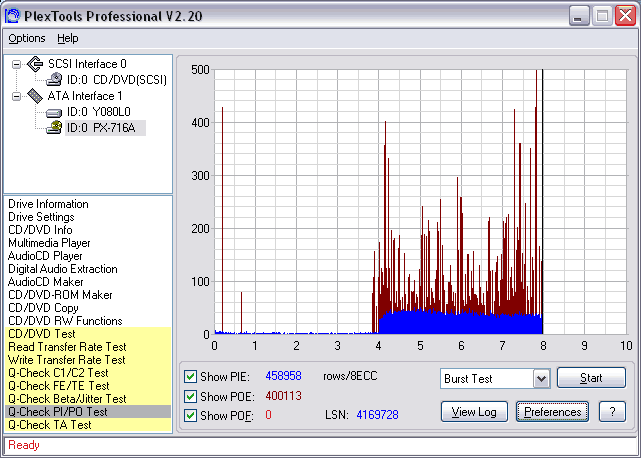
Task: Click the Start button
Action: 591,377
